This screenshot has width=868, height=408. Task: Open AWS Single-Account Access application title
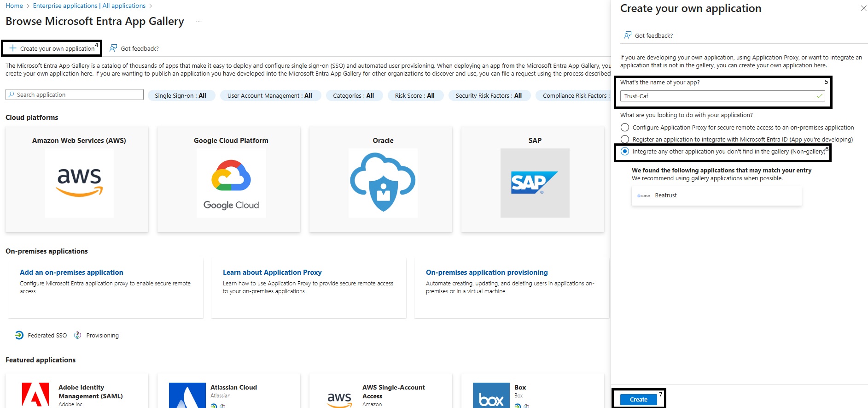tap(394, 391)
